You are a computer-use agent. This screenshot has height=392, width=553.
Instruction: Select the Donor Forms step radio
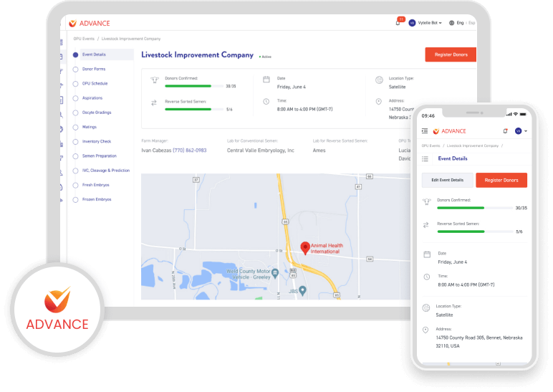pos(75,69)
